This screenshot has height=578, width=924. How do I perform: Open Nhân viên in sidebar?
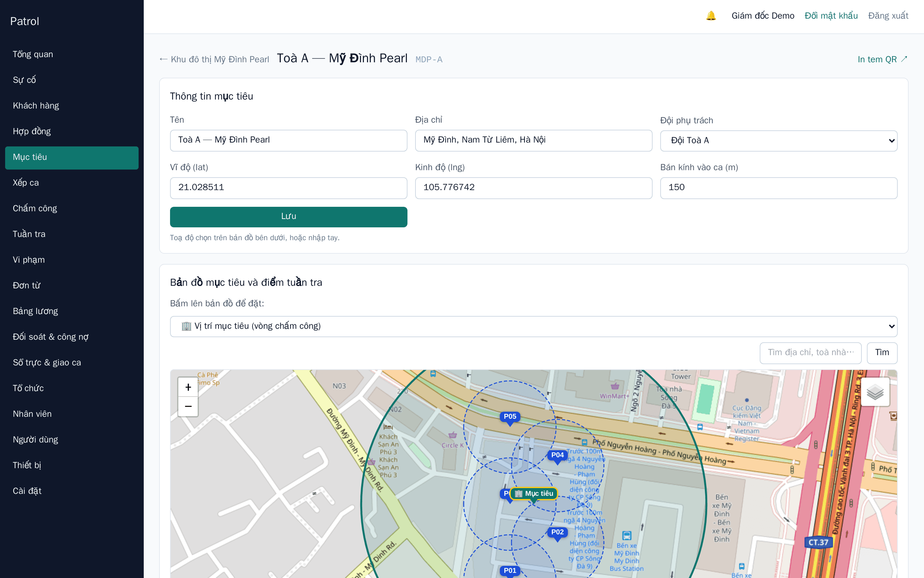pos(72,414)
